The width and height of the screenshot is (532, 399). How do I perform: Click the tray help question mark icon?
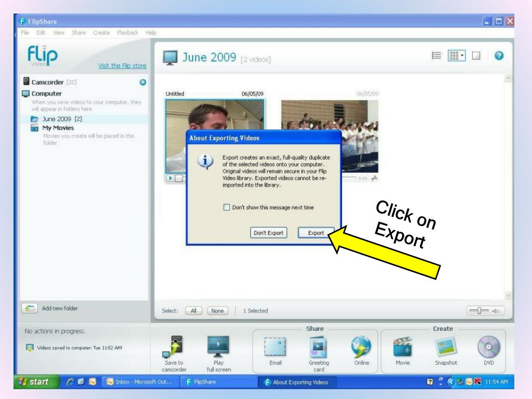[x=430, y=382]
